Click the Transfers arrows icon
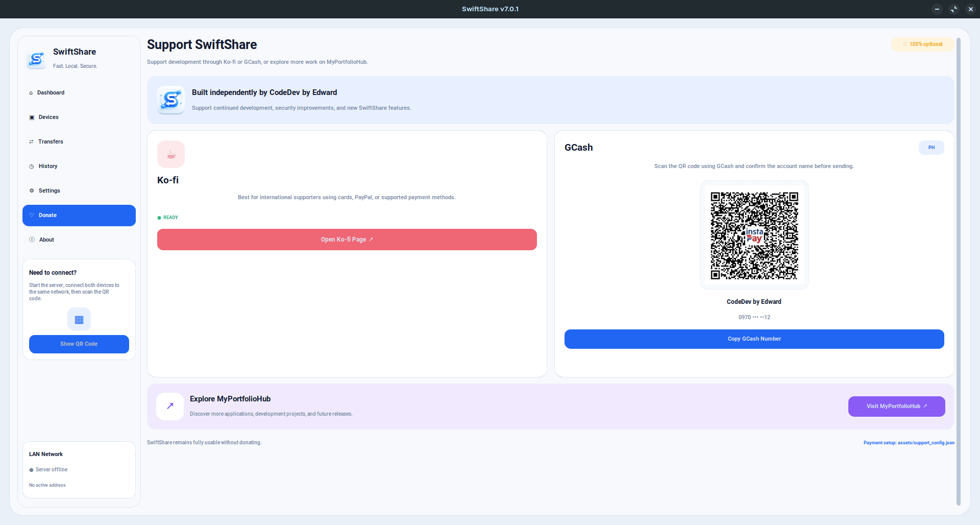Viewport: 980px width, 525px height. (x=32, y=142)
